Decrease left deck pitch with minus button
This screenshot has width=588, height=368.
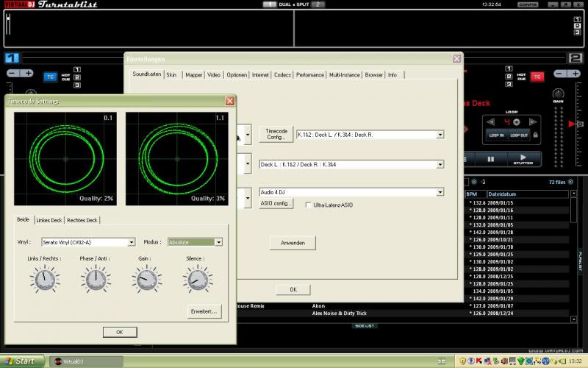12,73
